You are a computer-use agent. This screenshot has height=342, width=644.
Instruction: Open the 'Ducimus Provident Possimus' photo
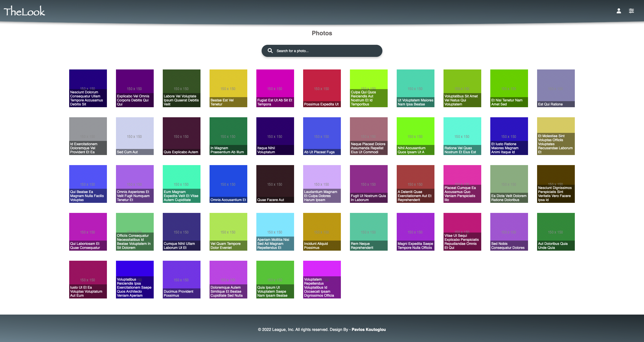[181, 279]
